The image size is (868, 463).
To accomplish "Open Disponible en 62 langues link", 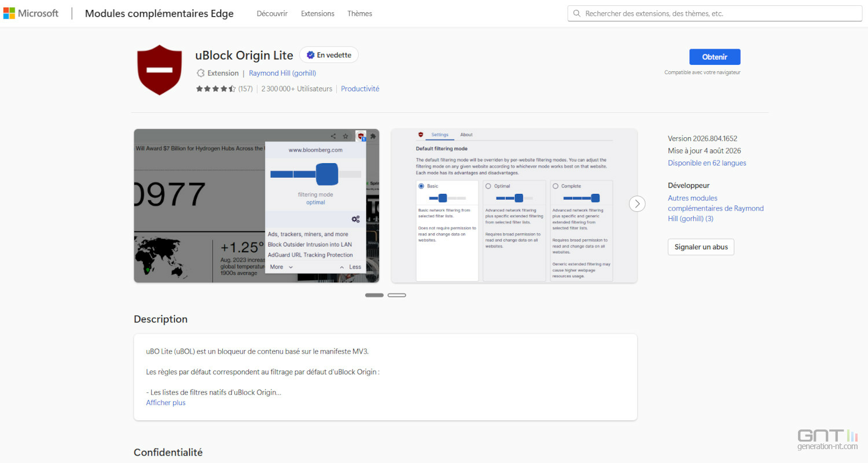I will coord(707,163).
